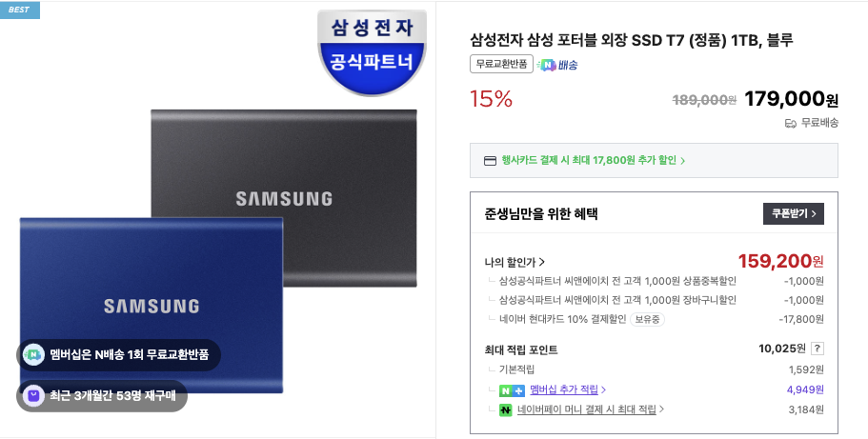This screenshot has width=868, height=439.
Task: Click the green Naver Pay N icon
Action: 505,410
